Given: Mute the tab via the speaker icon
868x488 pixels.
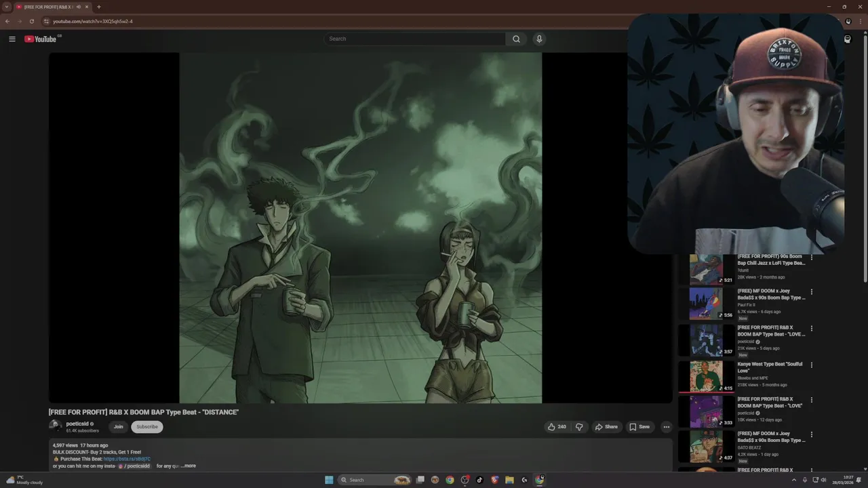Looking at the screenshot, I should point(78,7).
